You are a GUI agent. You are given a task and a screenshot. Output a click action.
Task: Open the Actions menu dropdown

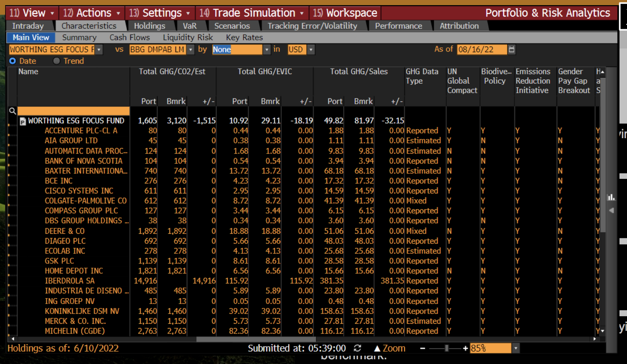pos(92,13)
